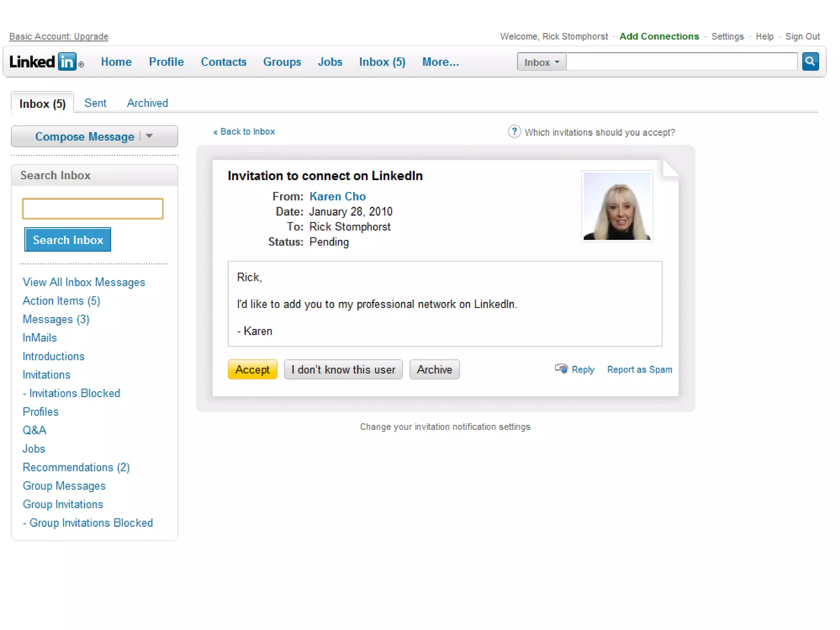Click the blue Search Inbox button

(x=68, y=240)
